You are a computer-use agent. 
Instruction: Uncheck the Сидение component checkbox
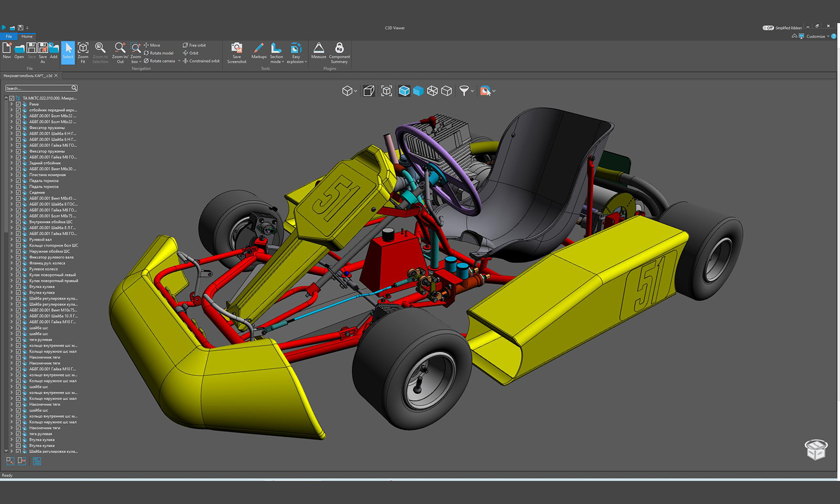(x=18, y=192)
